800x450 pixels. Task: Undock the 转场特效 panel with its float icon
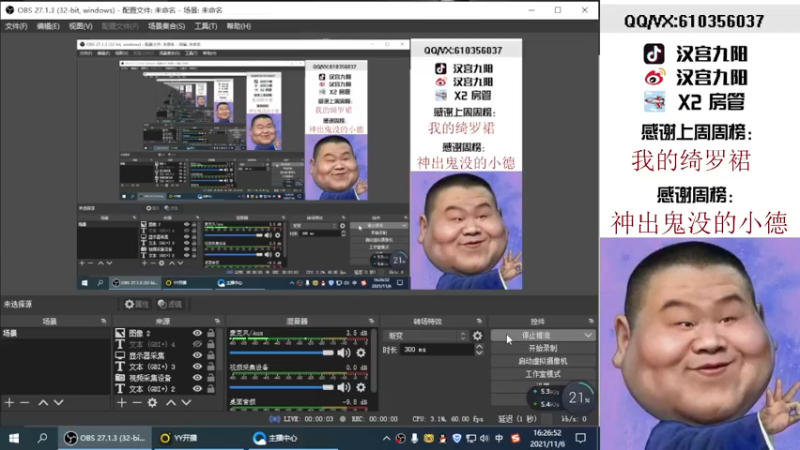(x=479, y=321)
